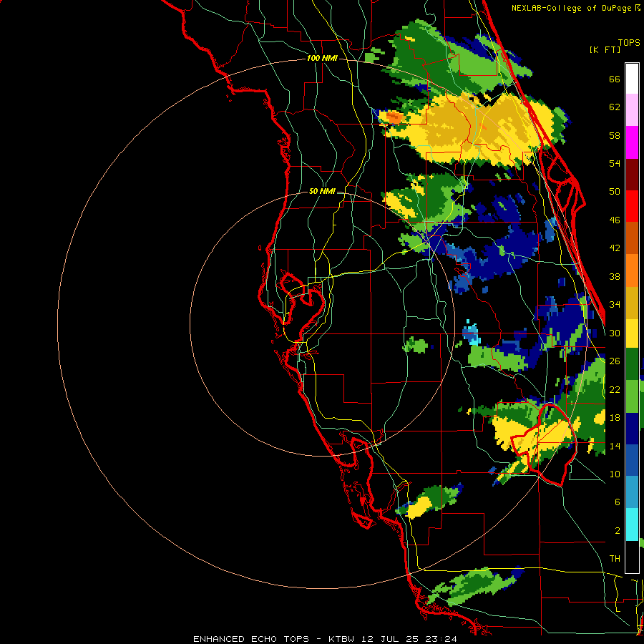Select the "18" legend value

point(615,418)
